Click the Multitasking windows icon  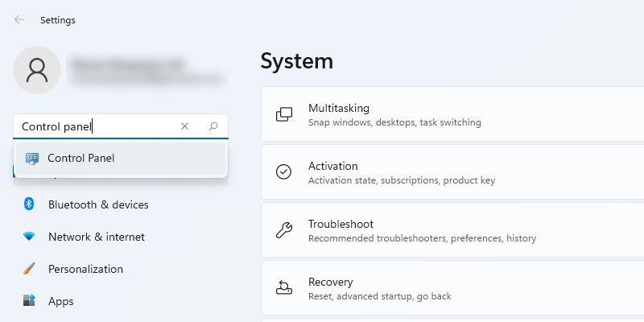click(284, 114)
